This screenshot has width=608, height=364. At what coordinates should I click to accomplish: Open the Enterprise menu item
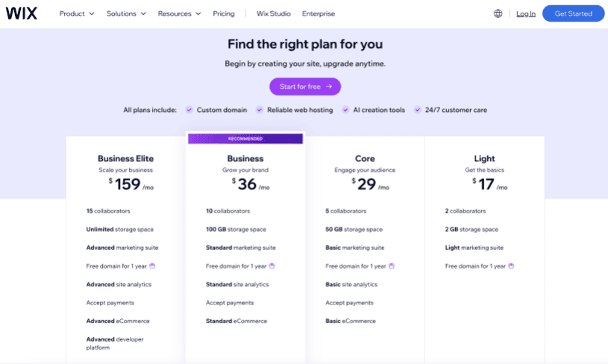[x=319, y=13]
